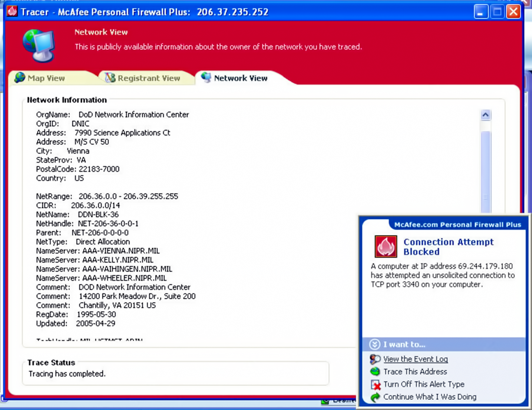Click NetHandle NET-206-36-0-0-1
Viewport: 532px width, 410px height.
[108, 224]
